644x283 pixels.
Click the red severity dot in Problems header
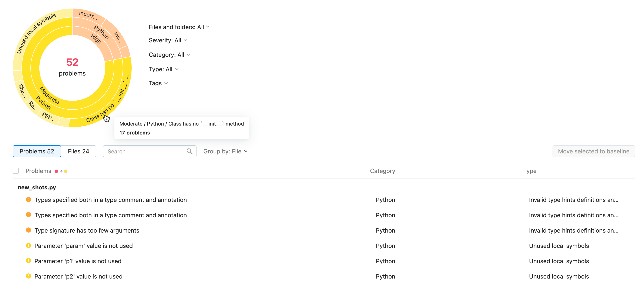(x=56, y=171)
